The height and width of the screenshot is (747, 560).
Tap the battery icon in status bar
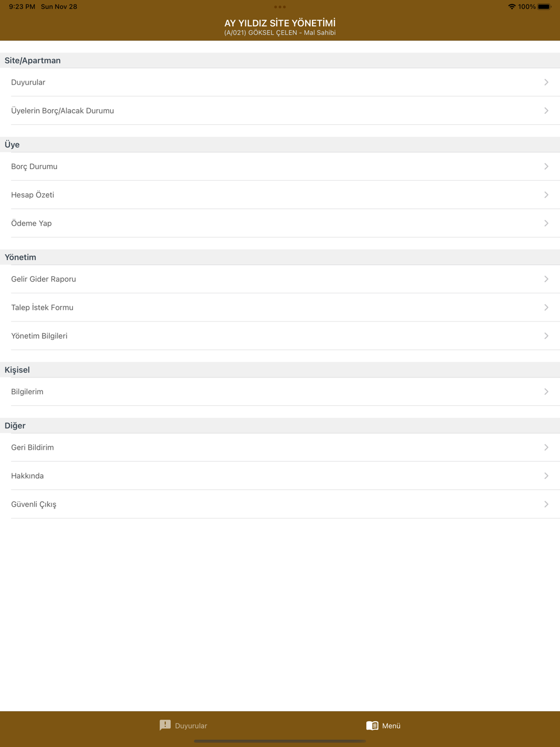(545, 7)
